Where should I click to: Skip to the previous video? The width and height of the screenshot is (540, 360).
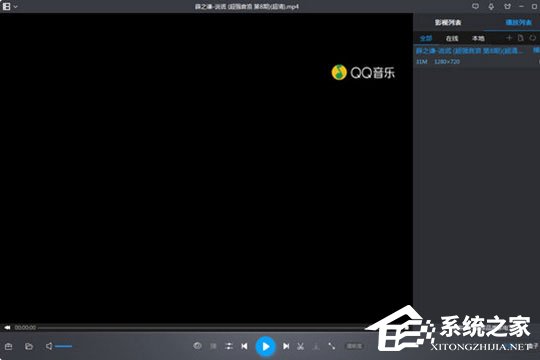[x=244, y=346]
